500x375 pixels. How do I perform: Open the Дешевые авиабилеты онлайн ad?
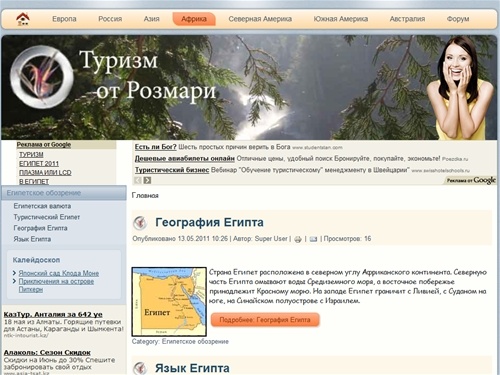coord(185,159)
